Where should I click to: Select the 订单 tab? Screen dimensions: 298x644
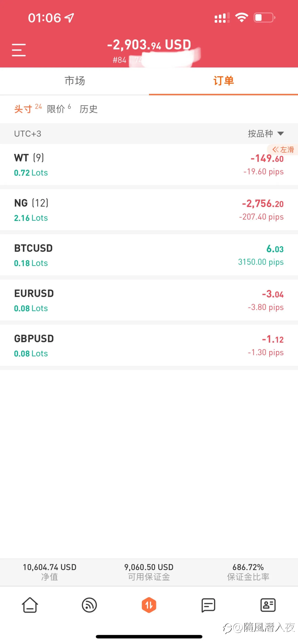pos(223,81)
